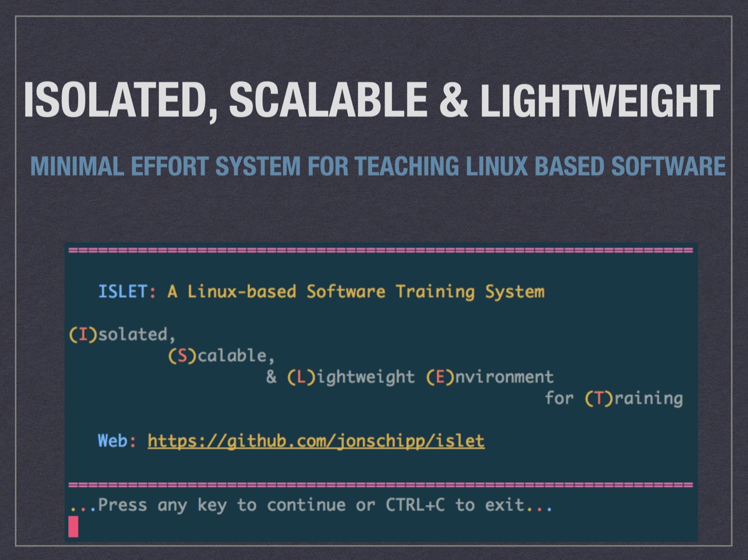Click the "(S)calable," terminal line
The image size is (748, 560).
pos(221,356)
